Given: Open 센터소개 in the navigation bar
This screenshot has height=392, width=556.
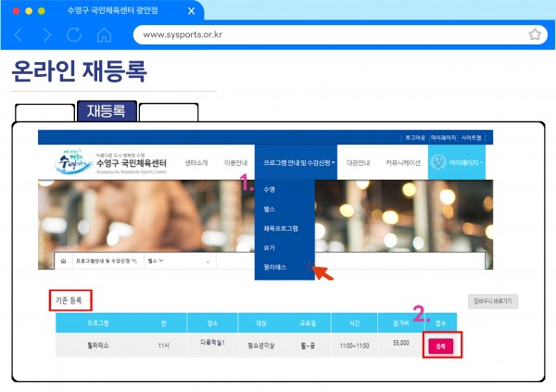Looking at the screenshot, I should tap(196, 162).
